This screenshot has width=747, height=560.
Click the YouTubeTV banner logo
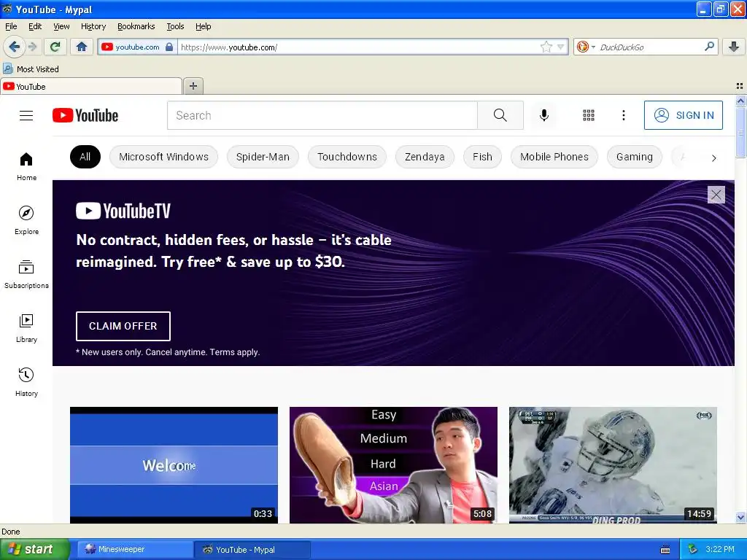123,211
